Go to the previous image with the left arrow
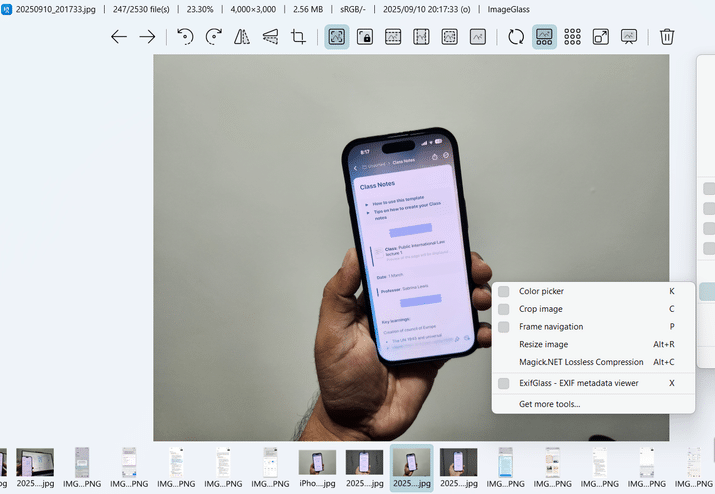This screenshot has width=715, height=494. point(119,37)
